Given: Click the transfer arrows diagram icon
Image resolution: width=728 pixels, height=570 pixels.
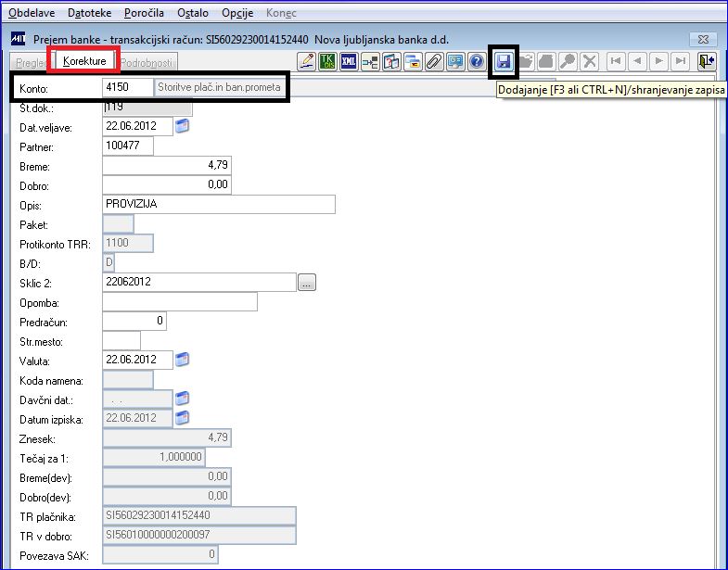Looking at the screenshot, I should (370, 62).
